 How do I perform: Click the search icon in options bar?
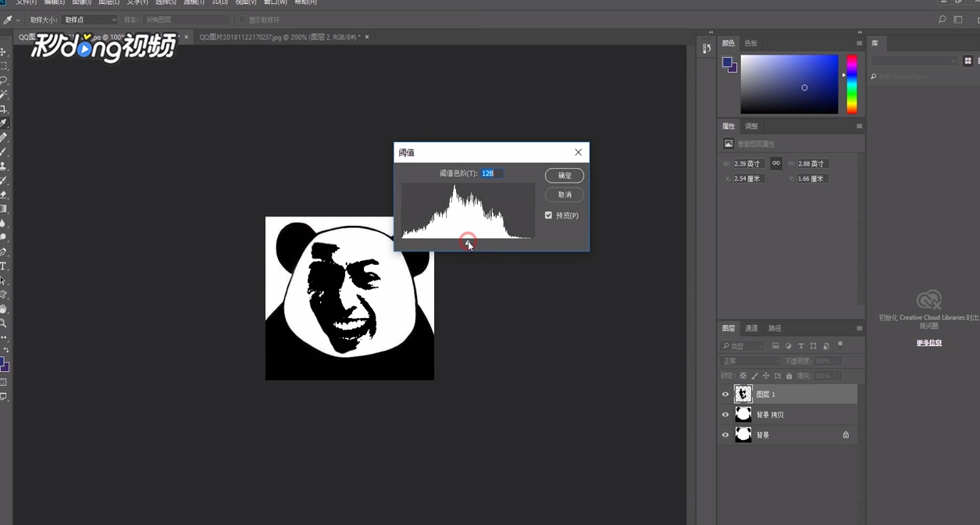pos(942,20)
